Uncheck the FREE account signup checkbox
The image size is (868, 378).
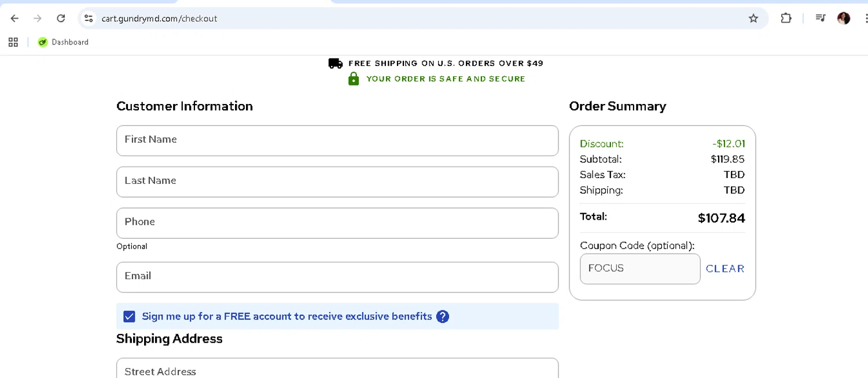tap(130, 317)
